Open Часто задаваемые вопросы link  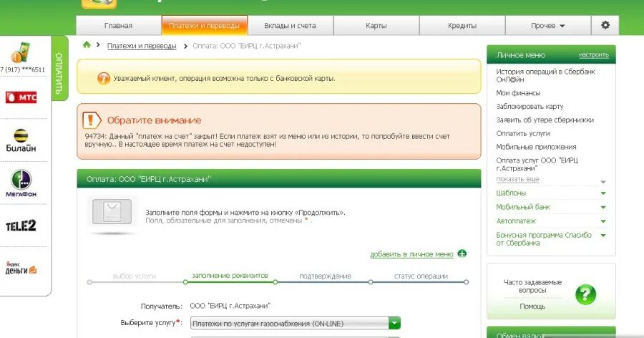[x=532, y=286]
